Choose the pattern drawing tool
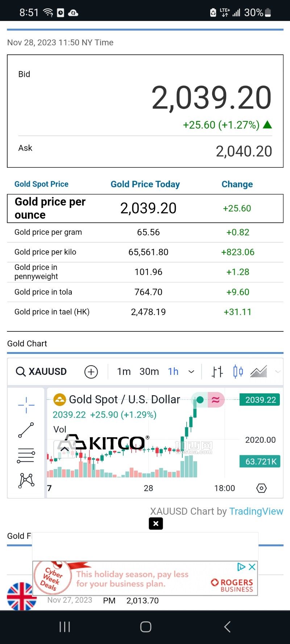 (x=26, y=480)
